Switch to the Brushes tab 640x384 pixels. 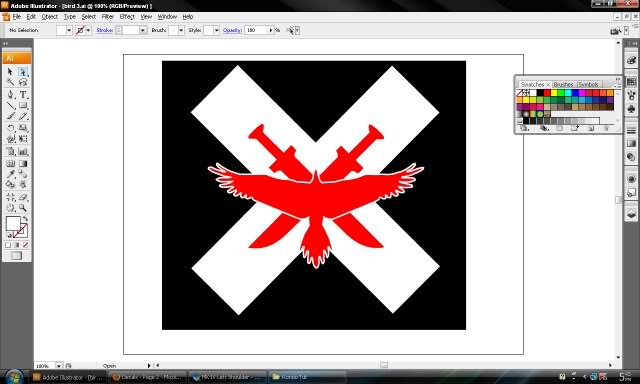(x=564, y=84)
